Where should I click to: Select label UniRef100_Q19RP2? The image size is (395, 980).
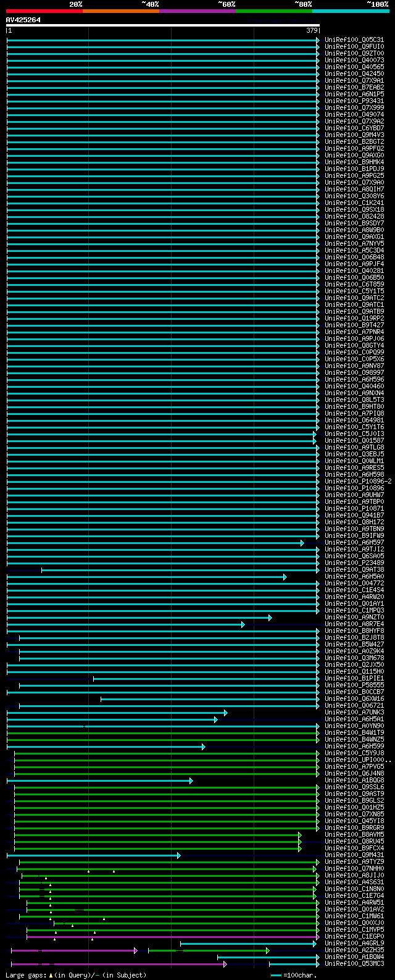pos(354,318)
